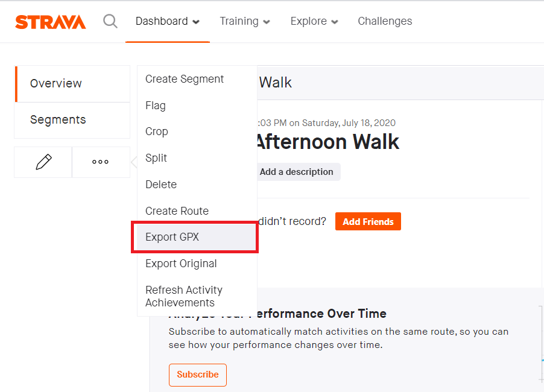Open the Explore dropdown menu

click(x=314, y=22)
